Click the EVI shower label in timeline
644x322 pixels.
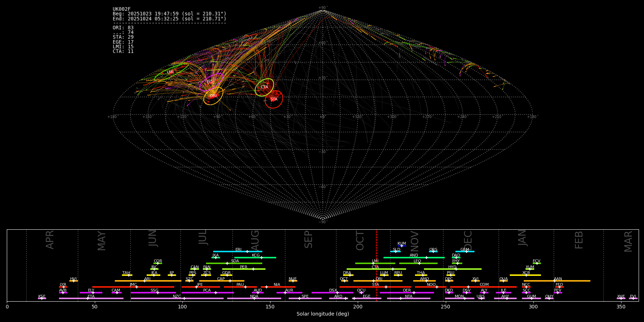click(633, 297)
